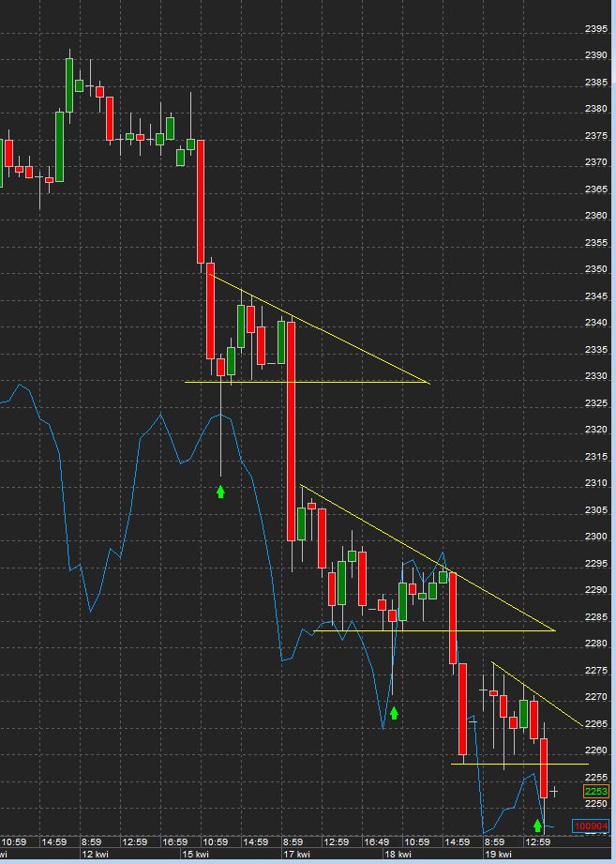Click the 2330 price level label
616x864 pixels.
point(596,376)
